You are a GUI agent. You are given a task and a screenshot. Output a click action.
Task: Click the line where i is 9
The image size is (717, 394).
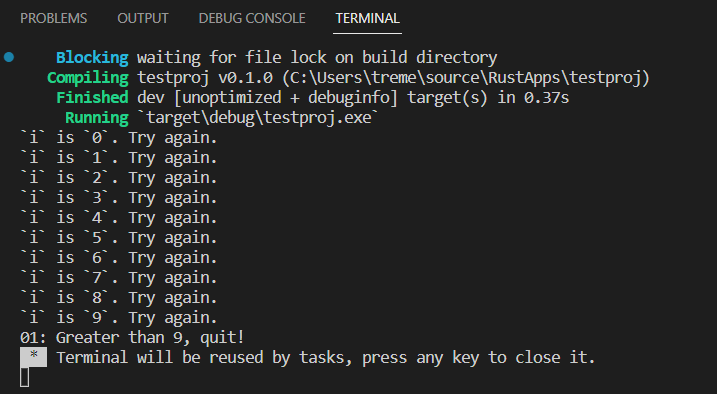pyautogui.click(x=118, y=318)
